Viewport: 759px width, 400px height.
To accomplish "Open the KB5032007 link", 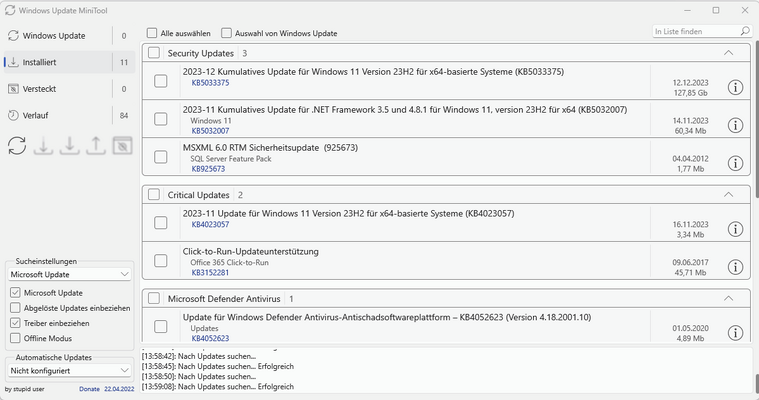I will [x=210, y=131].
